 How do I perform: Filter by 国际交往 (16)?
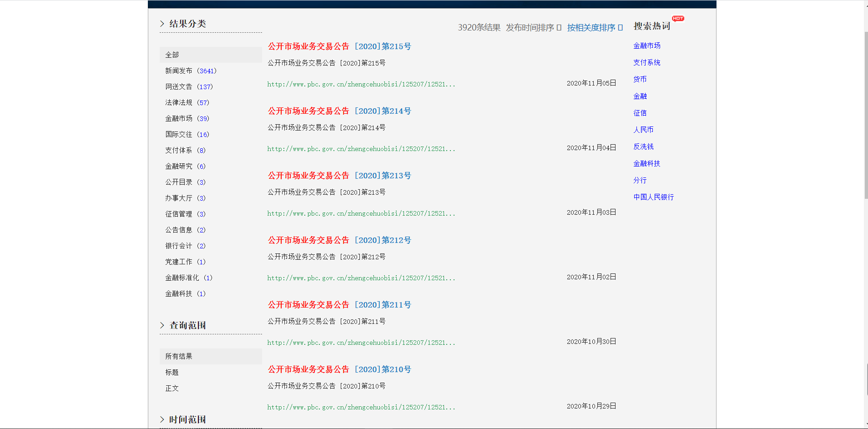coord(187,135)
